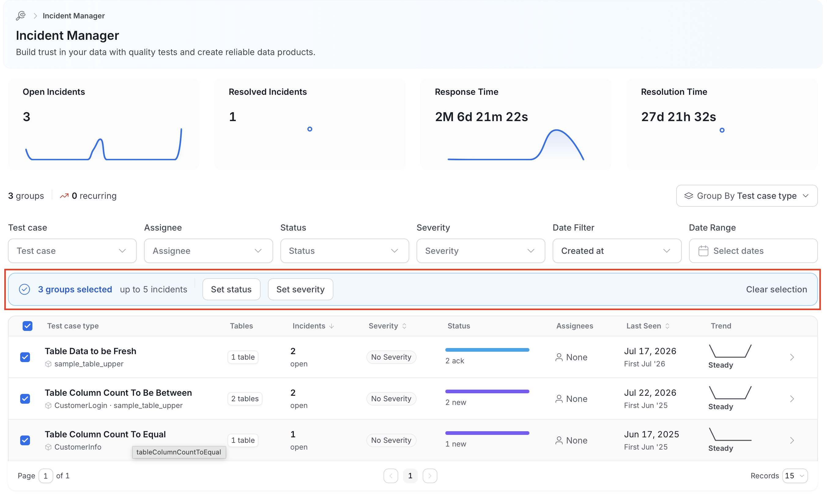Click the circled checkmark beside groups selected
This screenshot has height=504, width=827.
pos(24,289)
